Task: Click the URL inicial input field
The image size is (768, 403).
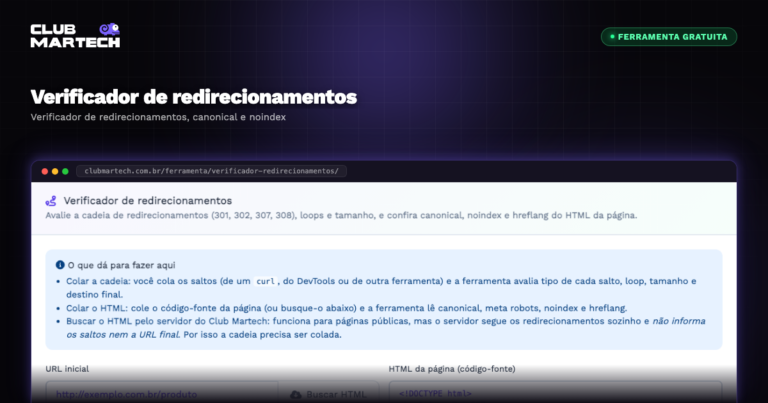Action: click(x=162, y=394)
